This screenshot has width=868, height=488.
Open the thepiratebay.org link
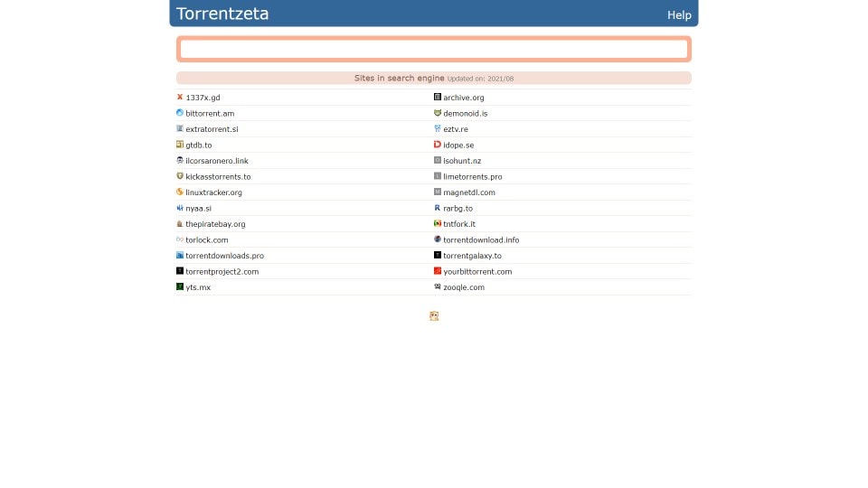[x=215, y=224]
